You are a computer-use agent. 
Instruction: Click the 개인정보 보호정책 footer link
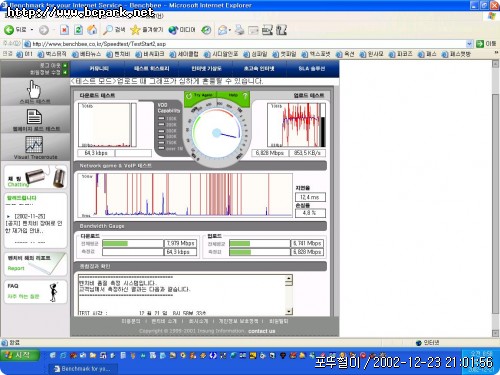tap(238, 321)
